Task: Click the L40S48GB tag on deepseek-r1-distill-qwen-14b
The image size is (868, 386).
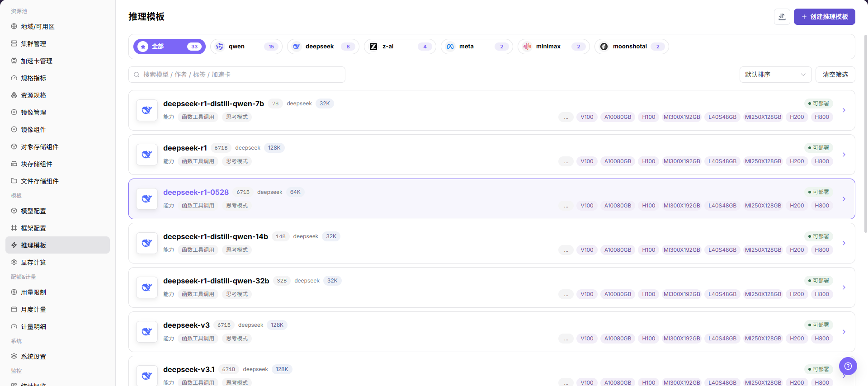Action: 722,250
